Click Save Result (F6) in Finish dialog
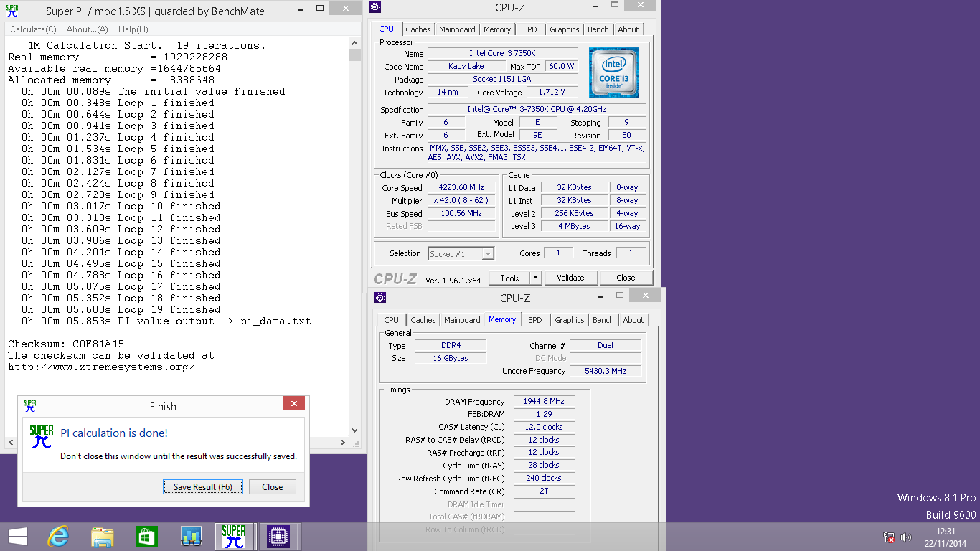The image size is (980, 551). 203,487
